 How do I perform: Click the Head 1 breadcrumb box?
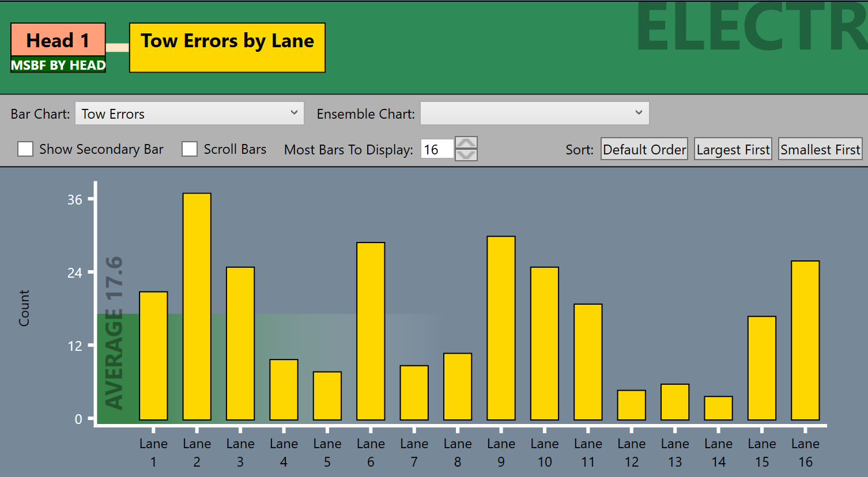[58, 40]
